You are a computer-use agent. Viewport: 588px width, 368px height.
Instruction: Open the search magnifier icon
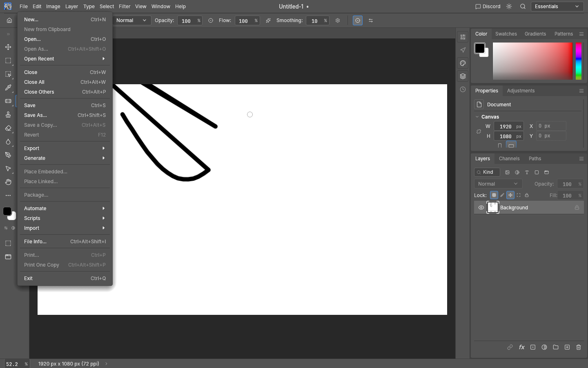(x=523, y=7)
